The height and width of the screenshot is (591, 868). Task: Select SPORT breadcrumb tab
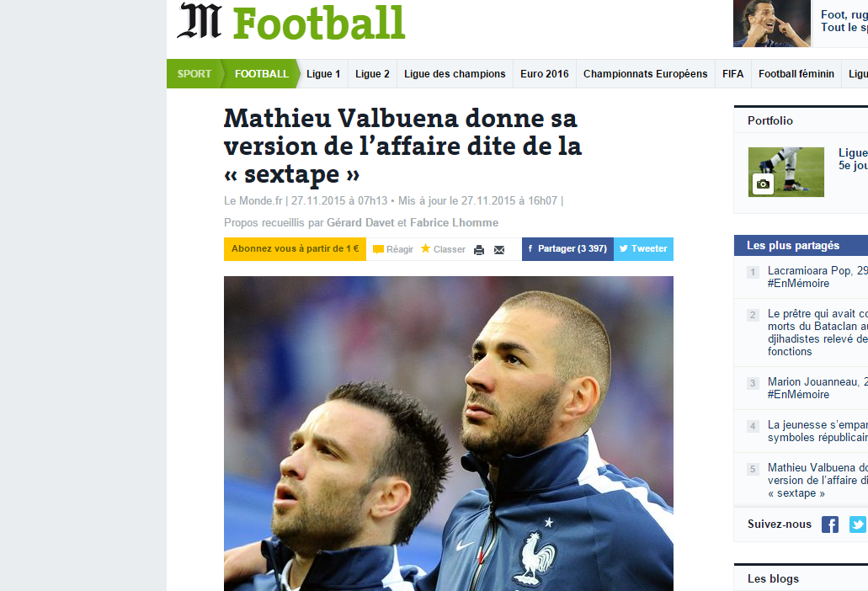point(194,73)
